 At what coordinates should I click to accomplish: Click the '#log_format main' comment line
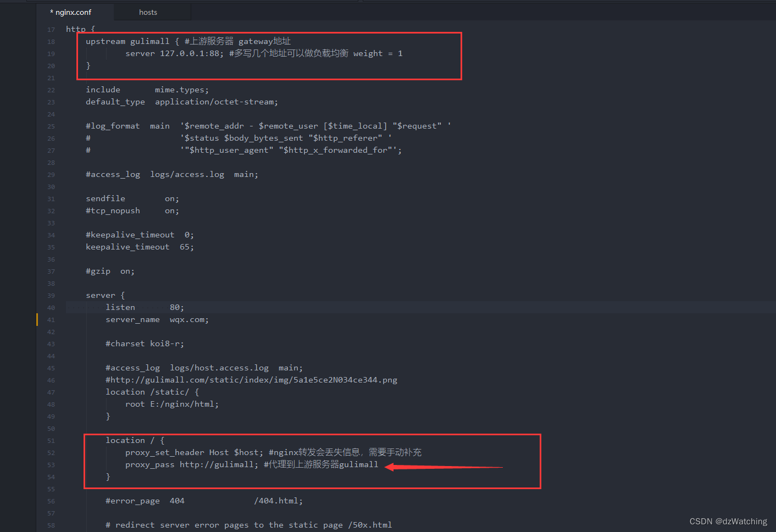(268, 126)
